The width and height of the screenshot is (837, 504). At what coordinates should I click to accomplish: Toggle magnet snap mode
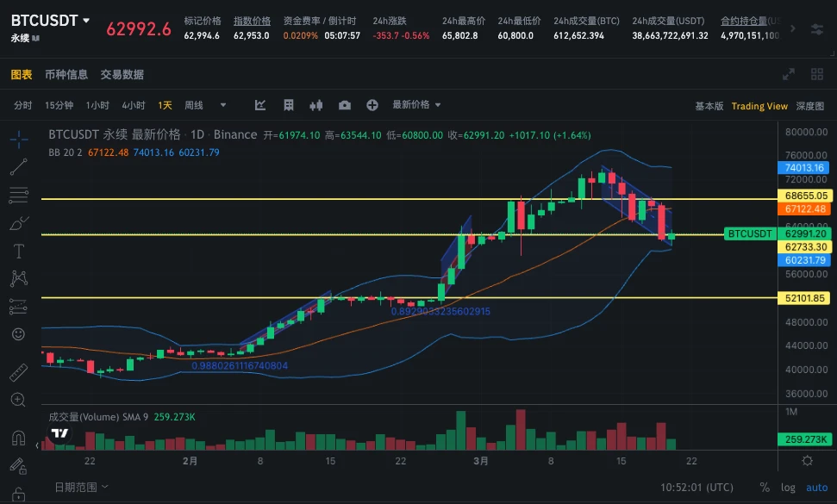[18, 438]
